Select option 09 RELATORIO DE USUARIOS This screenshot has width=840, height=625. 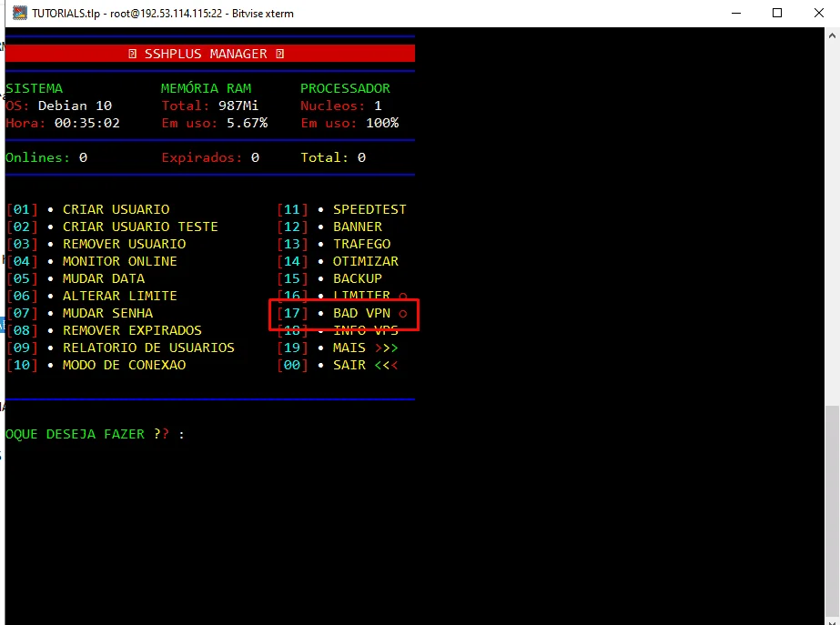click(120, 348)
